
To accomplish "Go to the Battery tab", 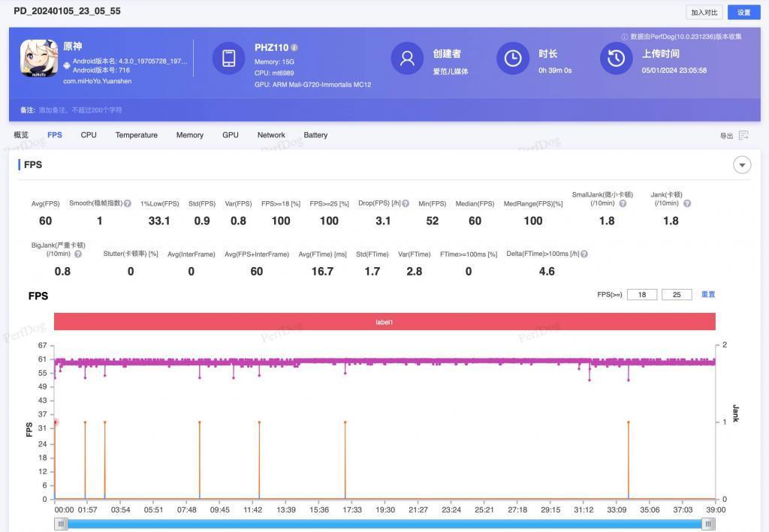I will [x=315, y=135].
